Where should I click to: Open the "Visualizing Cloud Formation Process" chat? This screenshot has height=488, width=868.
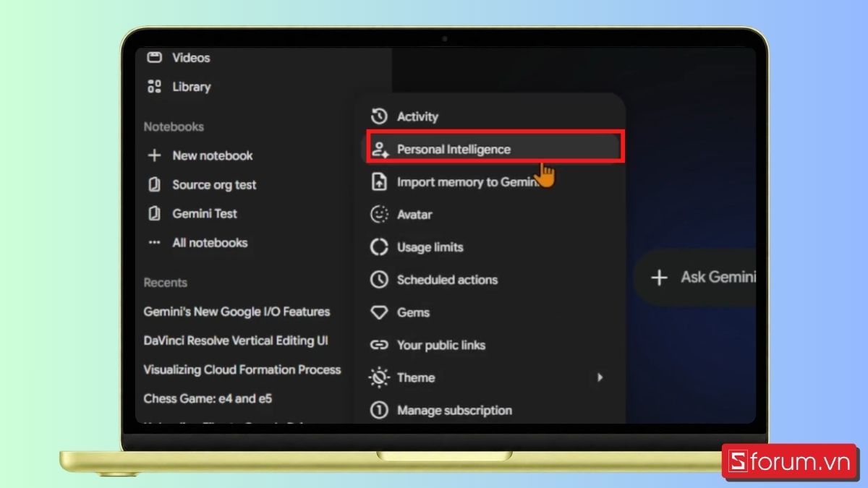[x=242, y=369]
